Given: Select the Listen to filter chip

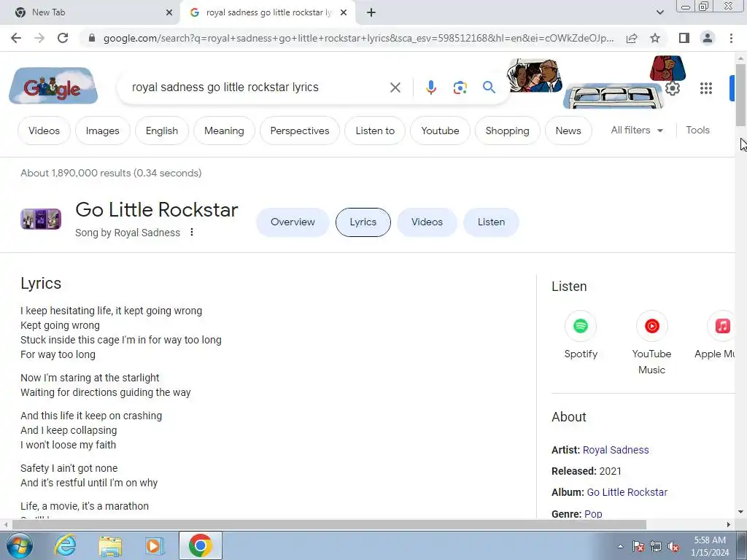Looking at the screenshot, I should pyautogui.click(x=375, y=131).
